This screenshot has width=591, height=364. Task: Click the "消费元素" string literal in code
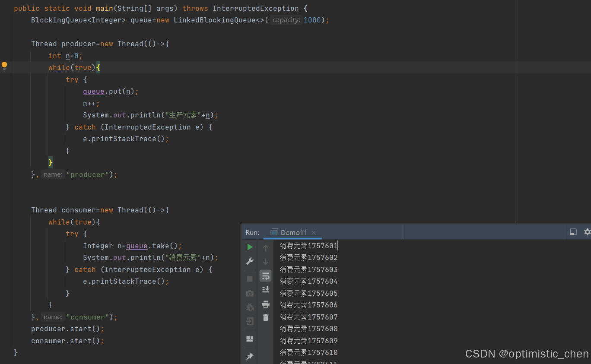(183, 257)
